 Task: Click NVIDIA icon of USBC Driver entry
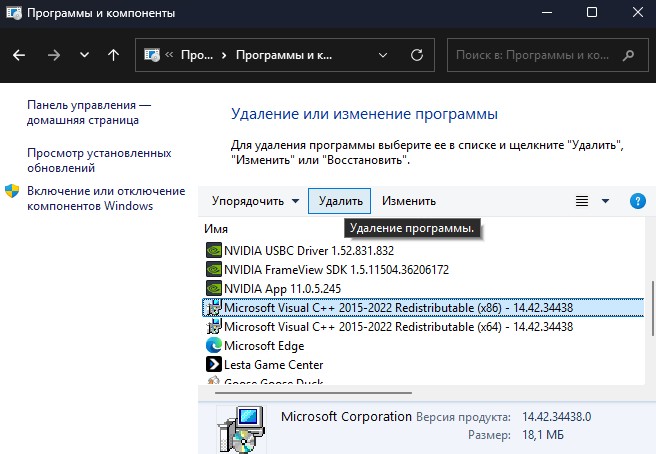coord(214,250)
